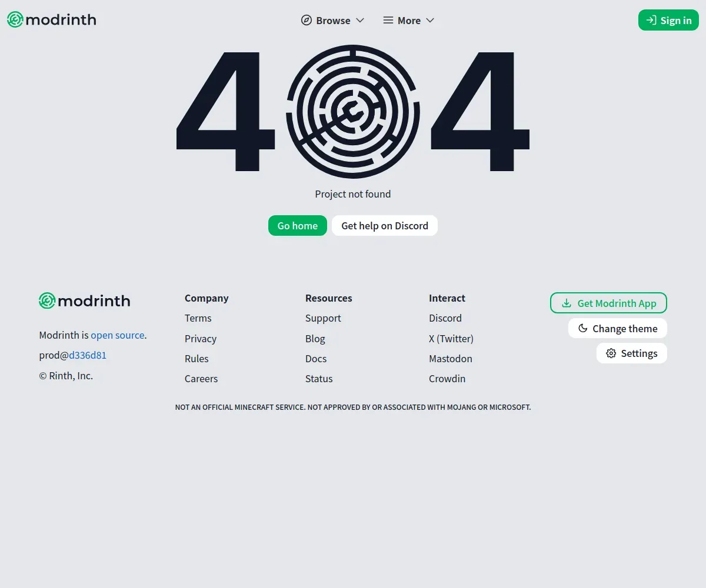This screenshot has height=588, width=706.
Task: Open the Terms link under Company
Action: [198, 318]
